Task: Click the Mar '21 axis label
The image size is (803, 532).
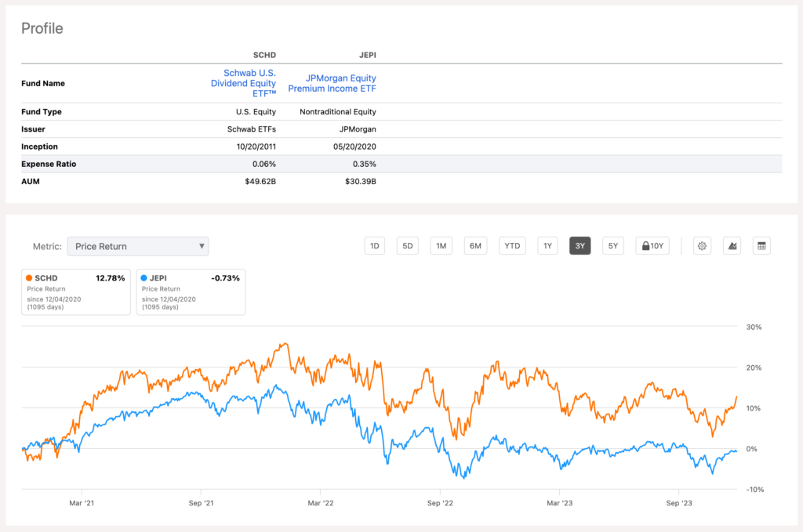Action: [x=82, y=503]
